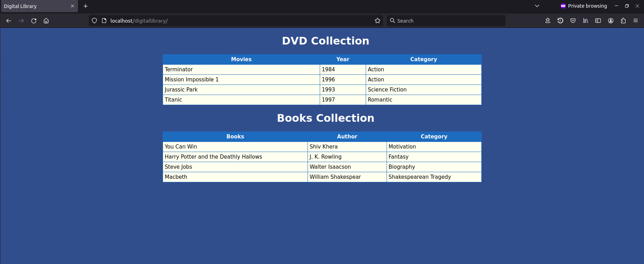Click the Walter Isaacson cell

tap(347, 167)
